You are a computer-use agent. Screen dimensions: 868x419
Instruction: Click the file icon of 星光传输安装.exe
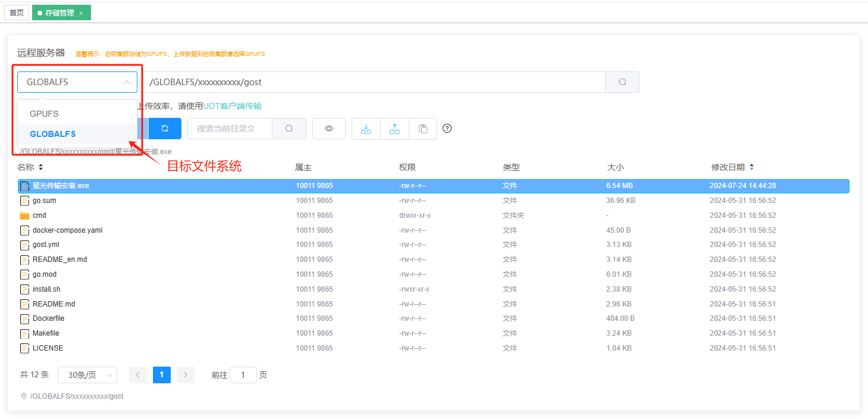tap(25, 186)
